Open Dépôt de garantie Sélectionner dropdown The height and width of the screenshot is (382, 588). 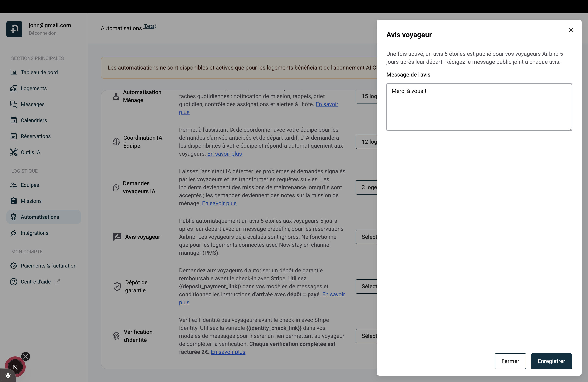click(x=367, y=286)
